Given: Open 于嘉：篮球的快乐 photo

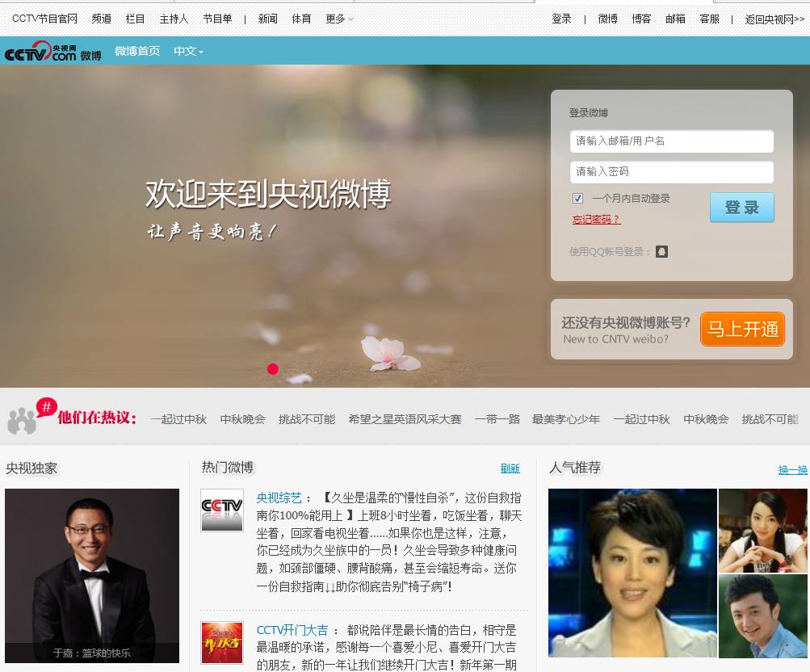Looking at the screenshot, I should tap(92, 575).
